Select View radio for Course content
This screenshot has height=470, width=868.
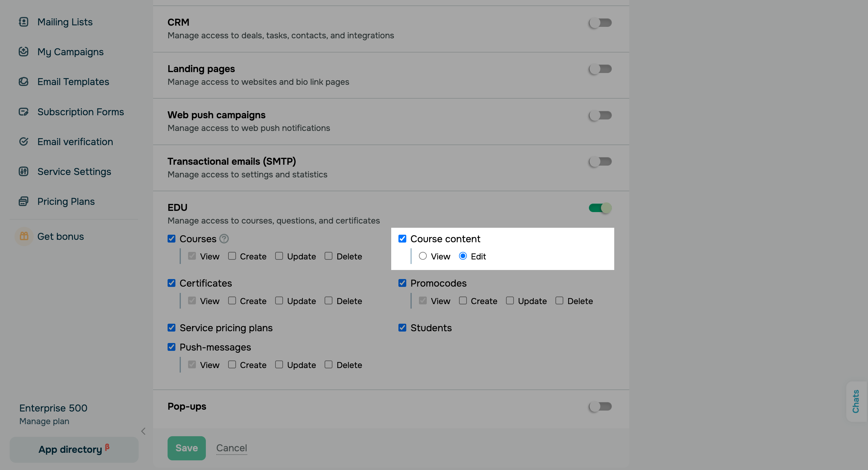[423, 256]
